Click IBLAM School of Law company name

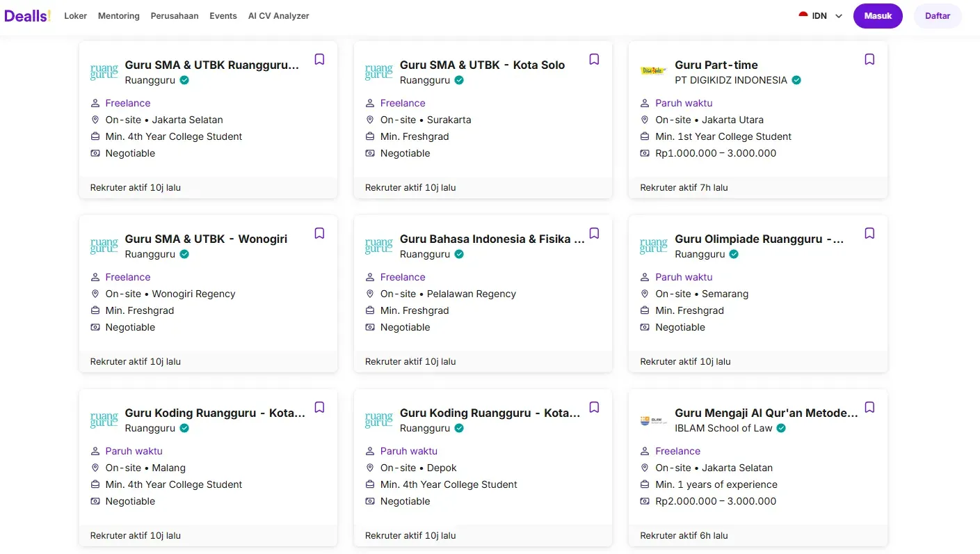coord(723,428)
